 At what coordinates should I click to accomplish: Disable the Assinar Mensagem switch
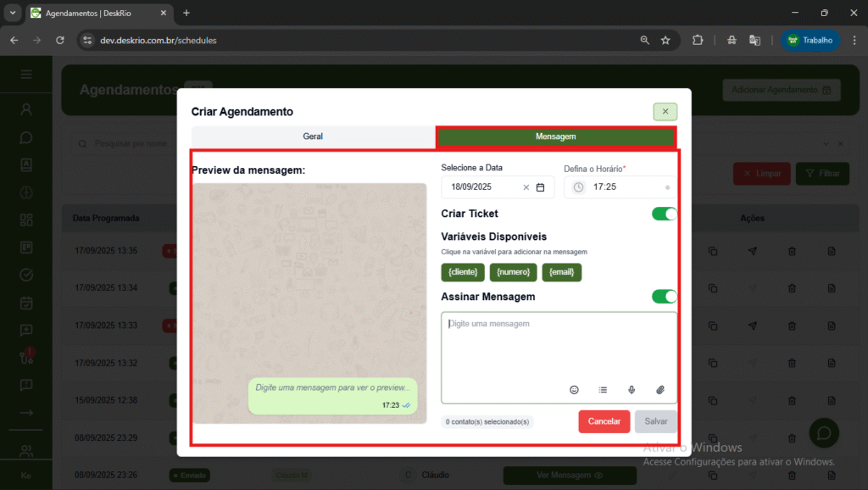click(x=664, y=297)
